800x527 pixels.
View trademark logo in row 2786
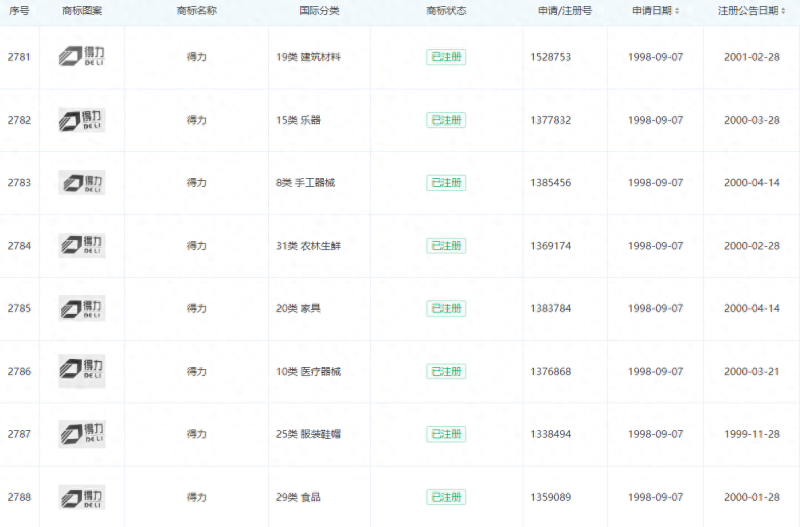click(81, 371)
